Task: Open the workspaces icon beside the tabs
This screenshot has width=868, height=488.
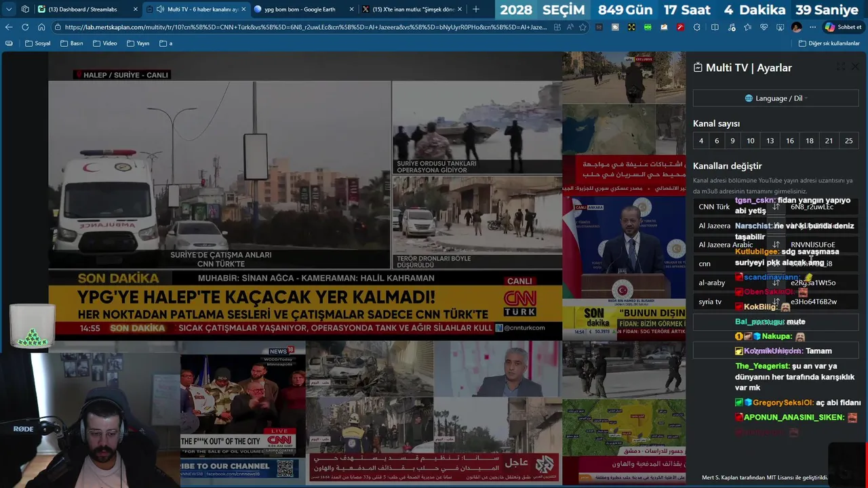Action: (x=25, y=9)
